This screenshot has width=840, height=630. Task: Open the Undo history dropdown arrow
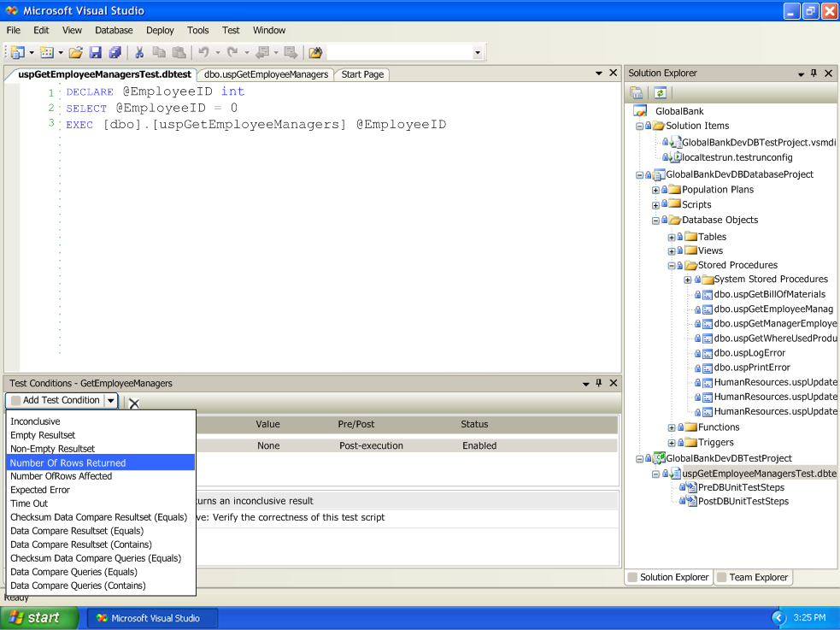click(x=218, y=52)
